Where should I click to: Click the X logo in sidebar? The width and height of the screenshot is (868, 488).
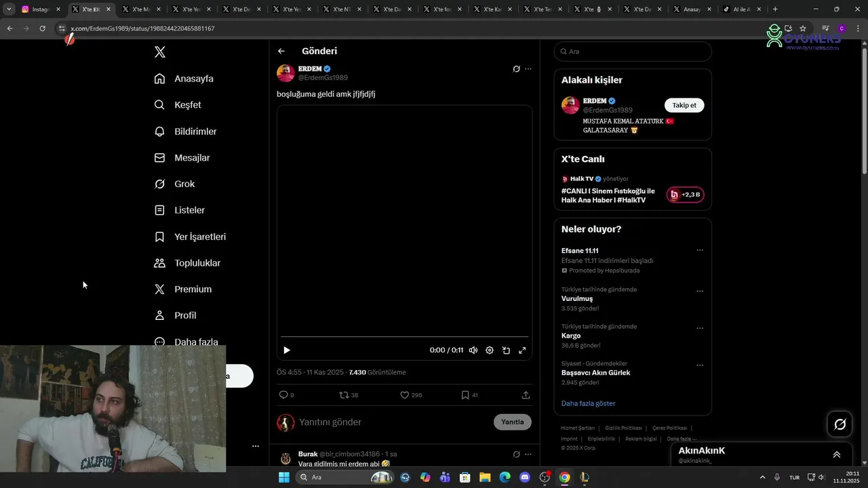(160, 52)
